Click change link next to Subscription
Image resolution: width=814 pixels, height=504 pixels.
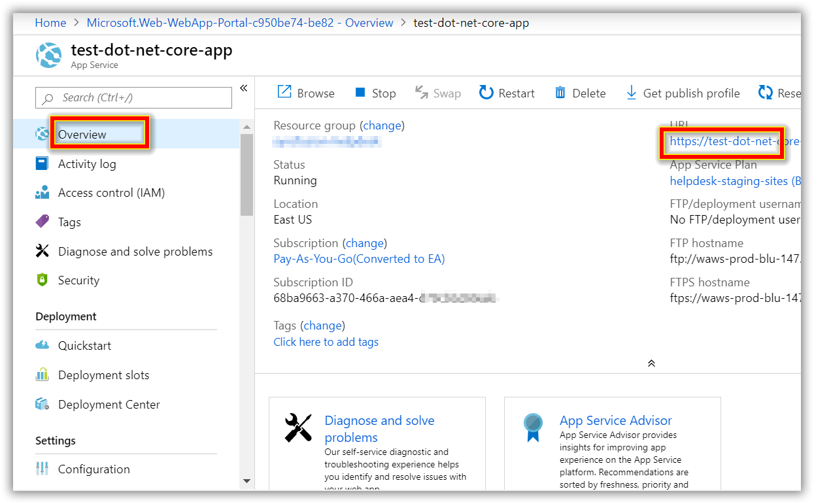(365, 243)
